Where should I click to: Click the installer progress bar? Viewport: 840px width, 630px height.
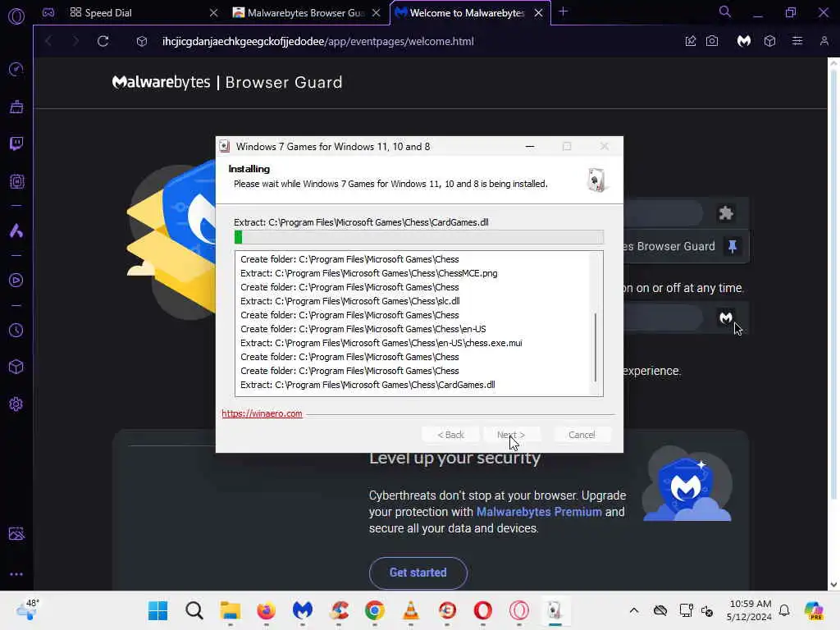419,237
